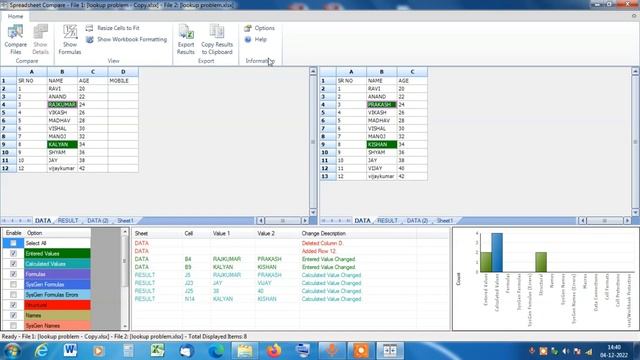This screenshot has width=640, height=360.
Task: Switch left pane to DATA (2) sheet
Action: [98, 220]
